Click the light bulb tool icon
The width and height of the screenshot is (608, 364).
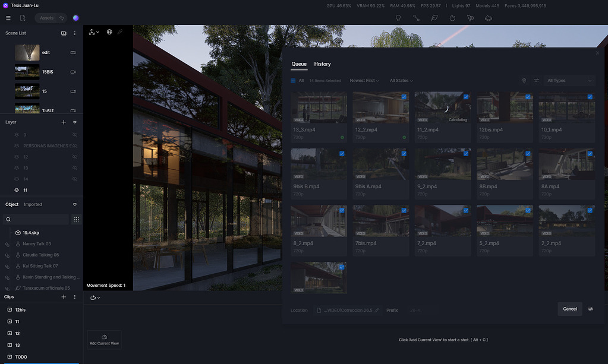tap(398, 18)
